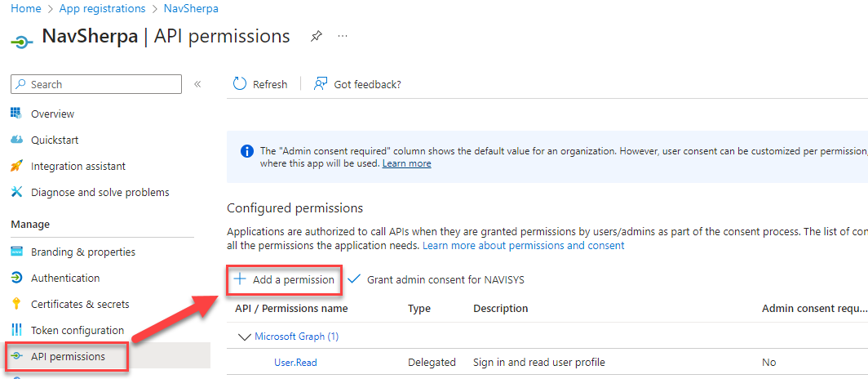
Task: Open the User.Read permission
Action: 295,363
